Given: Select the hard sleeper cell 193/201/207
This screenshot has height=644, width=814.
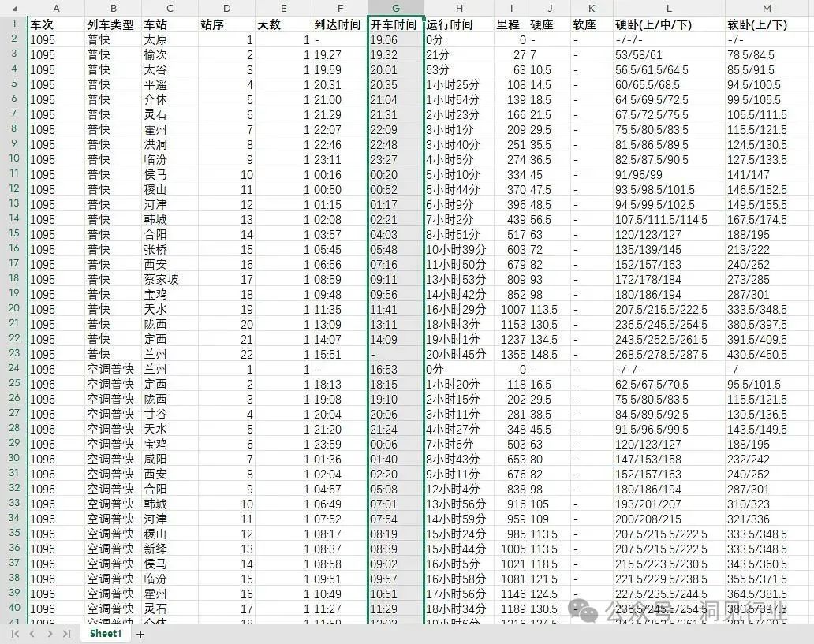Looking at the screenshot, I should (669, 504).
